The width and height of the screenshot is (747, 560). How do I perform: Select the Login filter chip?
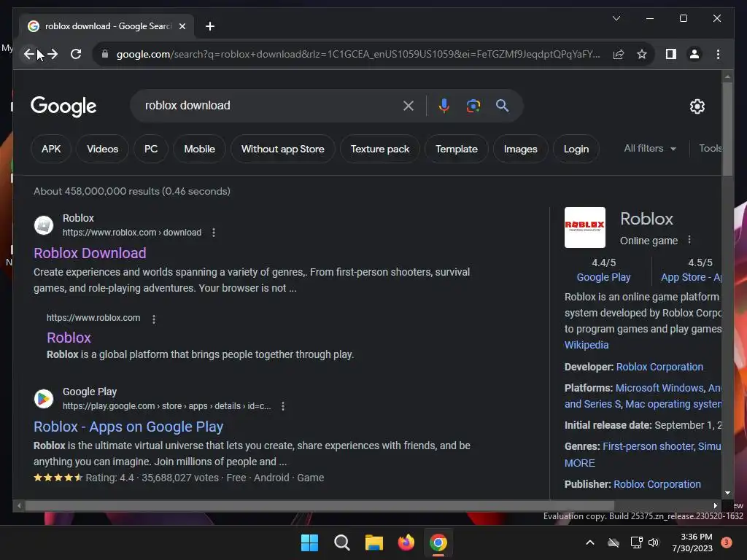click(576, 149)
